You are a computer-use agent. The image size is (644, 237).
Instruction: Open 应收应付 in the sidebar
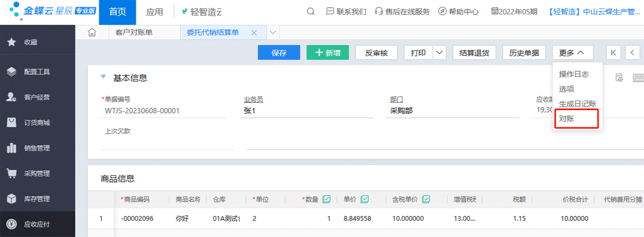(37, 224)
